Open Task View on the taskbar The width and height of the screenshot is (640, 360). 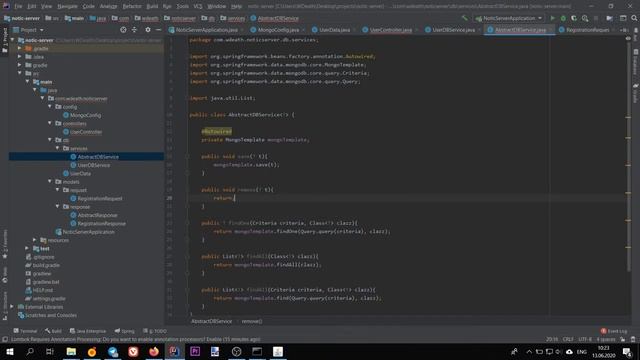pos(50,351)
